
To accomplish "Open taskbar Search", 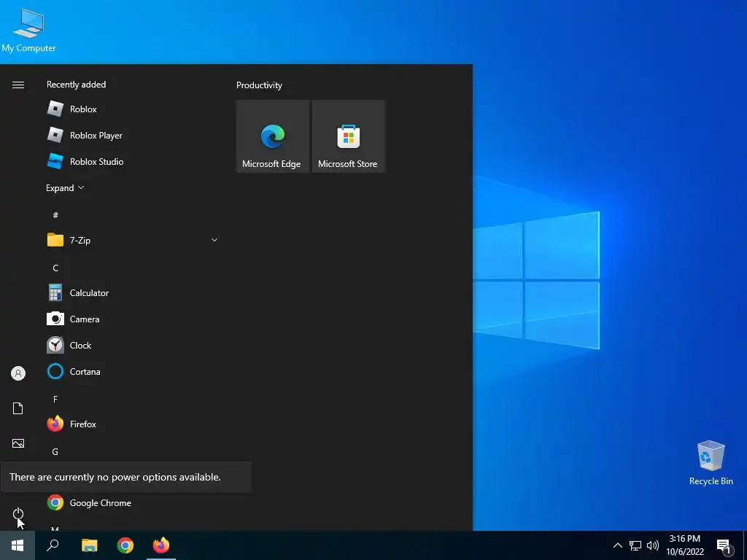I will point(53,545).
